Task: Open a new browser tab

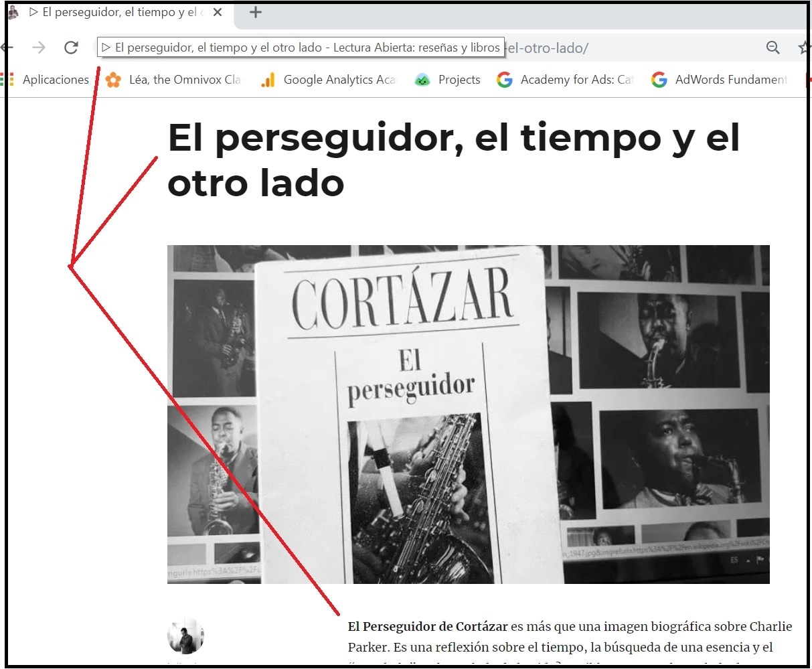Action: pos(255,12)
